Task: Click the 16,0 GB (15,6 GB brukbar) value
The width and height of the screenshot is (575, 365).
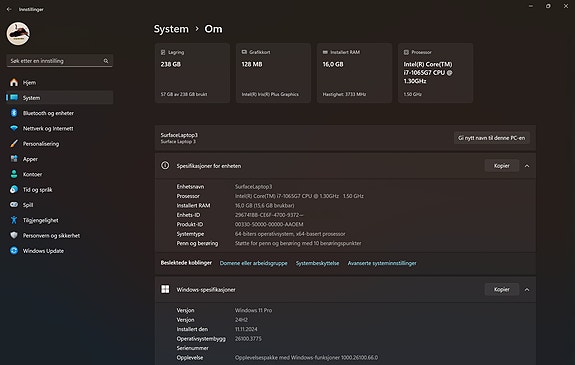Action: click(x=264, y=205)
